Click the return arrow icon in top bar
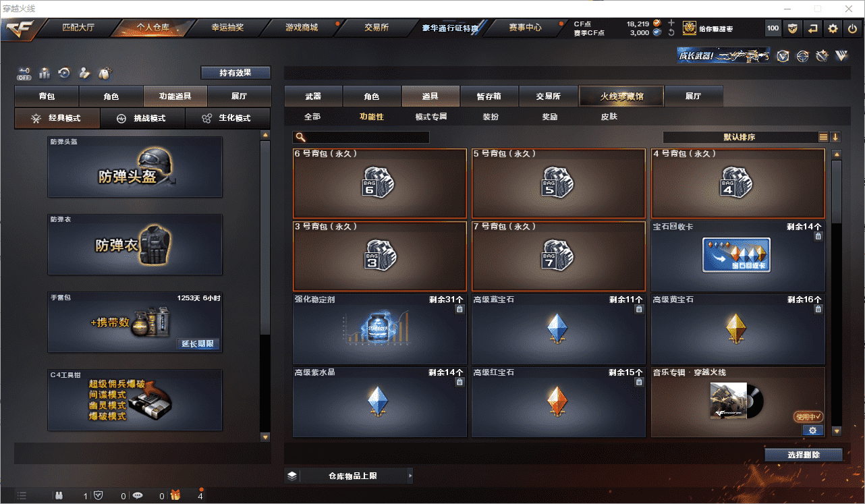Screen dimensions: 865x504 813,28
